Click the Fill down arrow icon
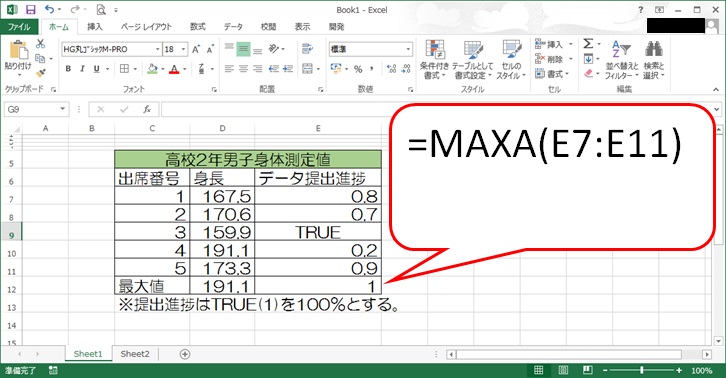This screenshot has height=378, width=726. (x=588, y=58)
